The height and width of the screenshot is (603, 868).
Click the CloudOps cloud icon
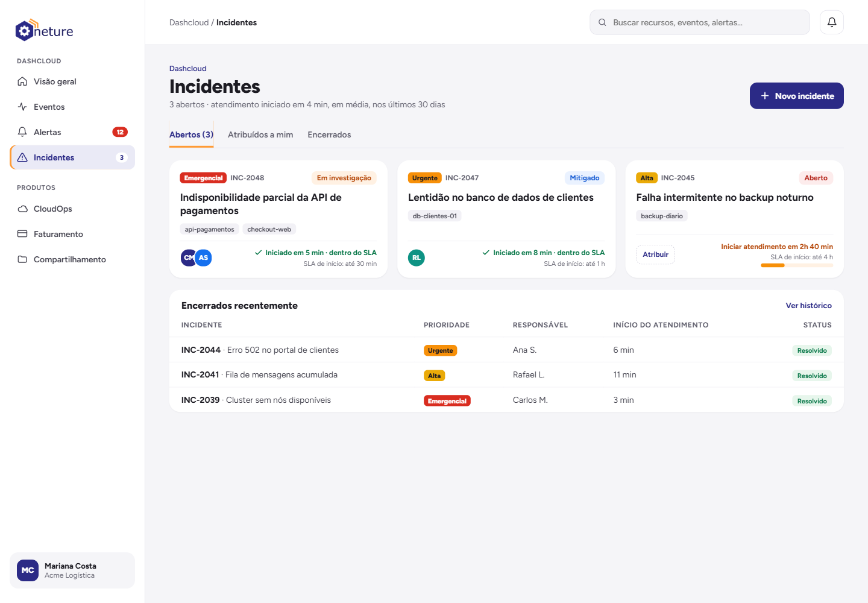[x=22, y=209]
